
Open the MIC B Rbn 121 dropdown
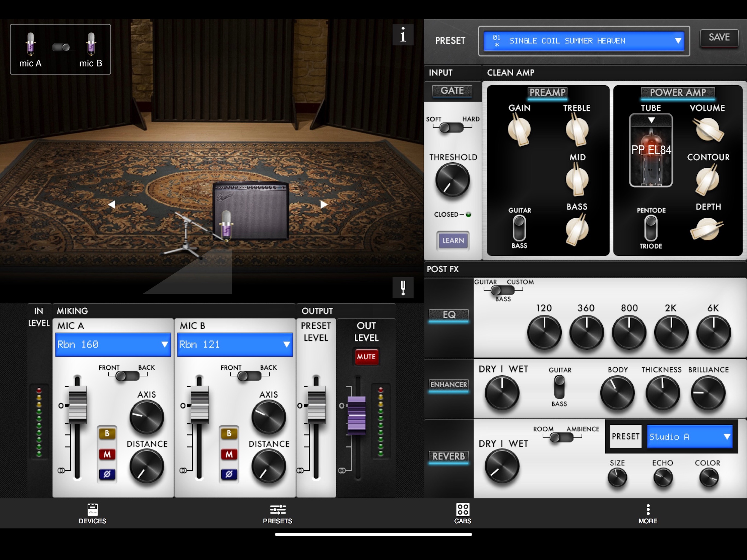coord(235,345)
